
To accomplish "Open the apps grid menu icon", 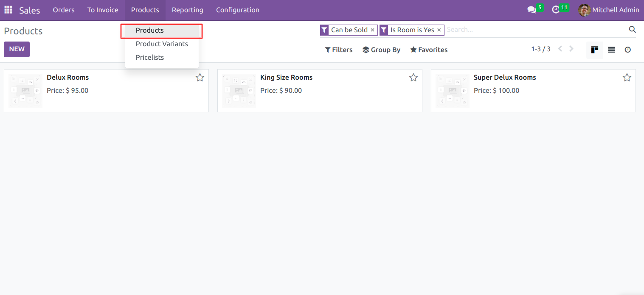I will pyautogui.click(x=8, y=10).
